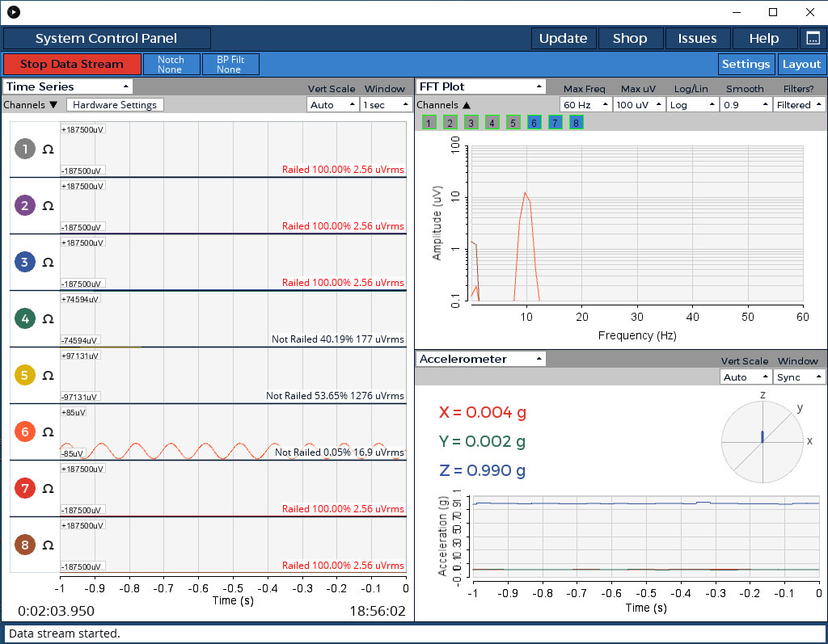Click the console log icon beside Help
This screenshot has height=644, width=828.
[x=812, y=39]
